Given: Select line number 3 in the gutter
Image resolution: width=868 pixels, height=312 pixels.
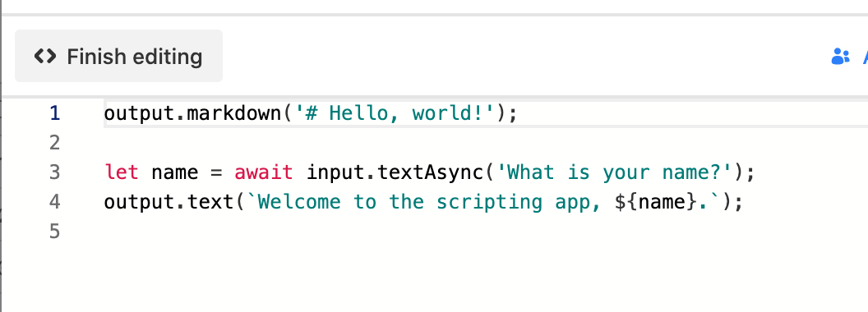Looking at the screenshot, I should click(x=54, y=172).
